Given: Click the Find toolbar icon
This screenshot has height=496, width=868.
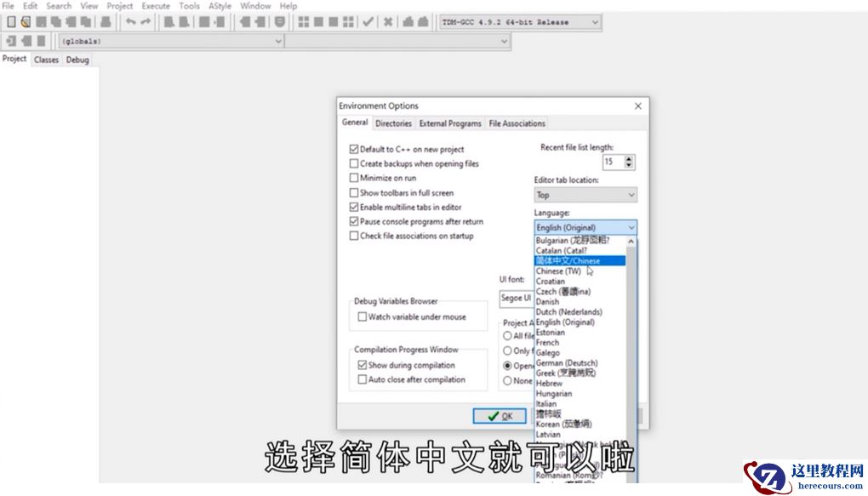Looking at the screenshot, I should [169, 22].
